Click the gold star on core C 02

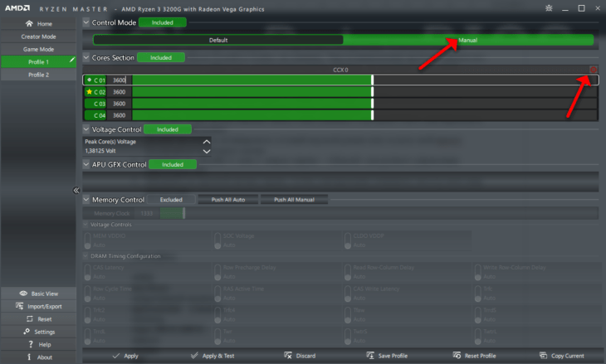pyautogui.click(x=90, y=91)
